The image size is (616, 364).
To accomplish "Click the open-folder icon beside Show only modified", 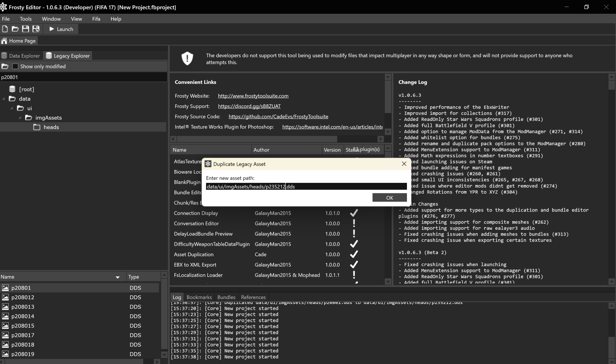I will tap(5, 66).
